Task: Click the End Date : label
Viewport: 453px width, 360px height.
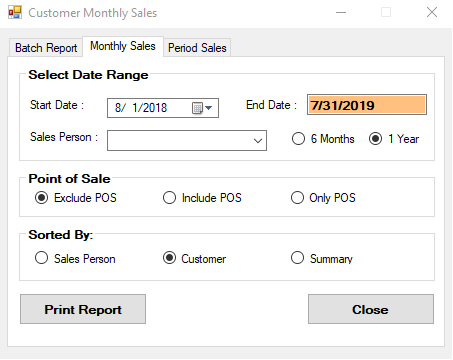Action: [x=271, y=105]
